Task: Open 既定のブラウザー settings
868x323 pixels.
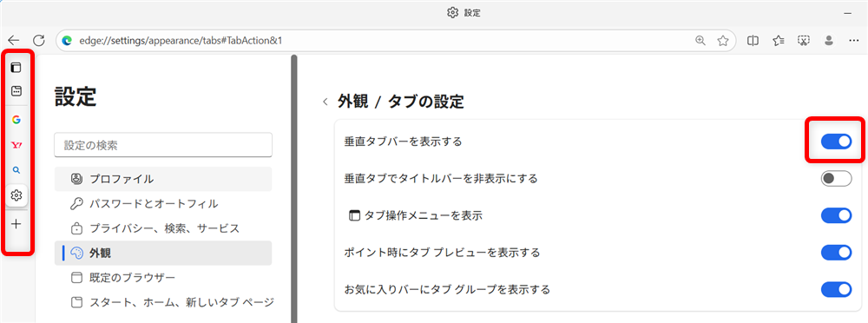Action: 163,277
